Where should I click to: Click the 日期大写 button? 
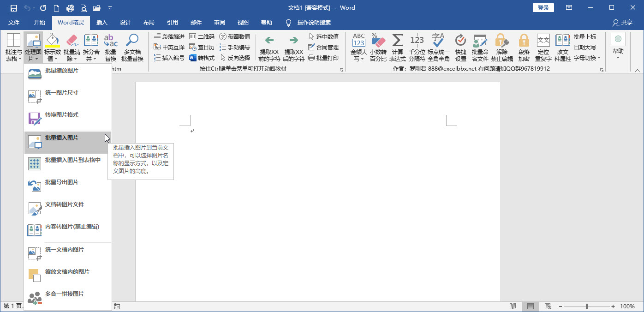(x=585, y=47)
